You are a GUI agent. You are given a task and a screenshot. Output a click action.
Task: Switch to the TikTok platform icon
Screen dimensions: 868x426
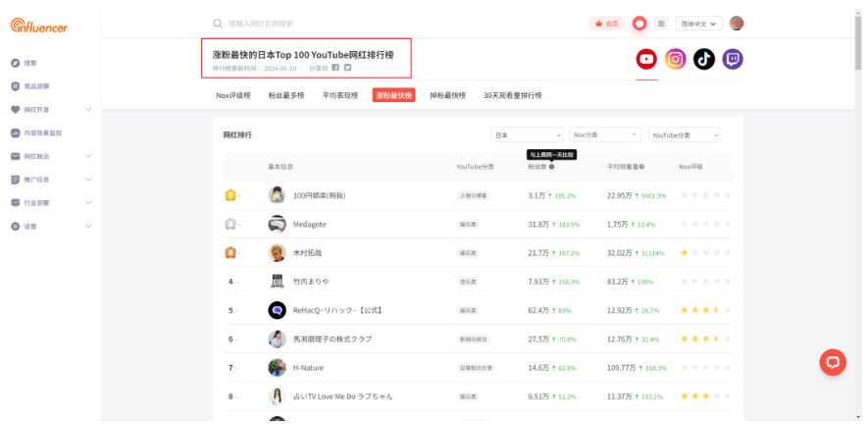pyautogui.click(x=704, y=59)
